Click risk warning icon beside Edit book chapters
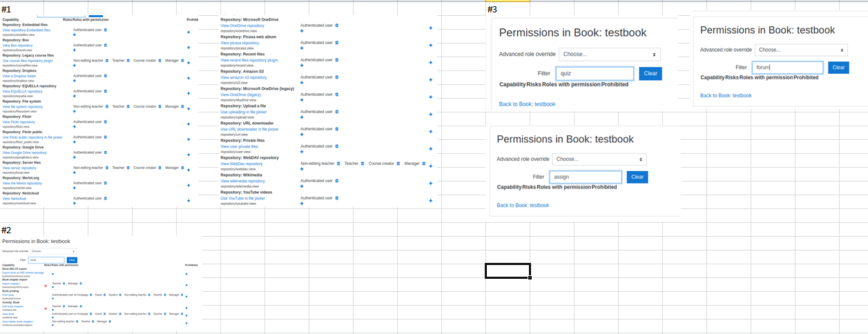This screenshot has width=868, height=334. (46, 307)
